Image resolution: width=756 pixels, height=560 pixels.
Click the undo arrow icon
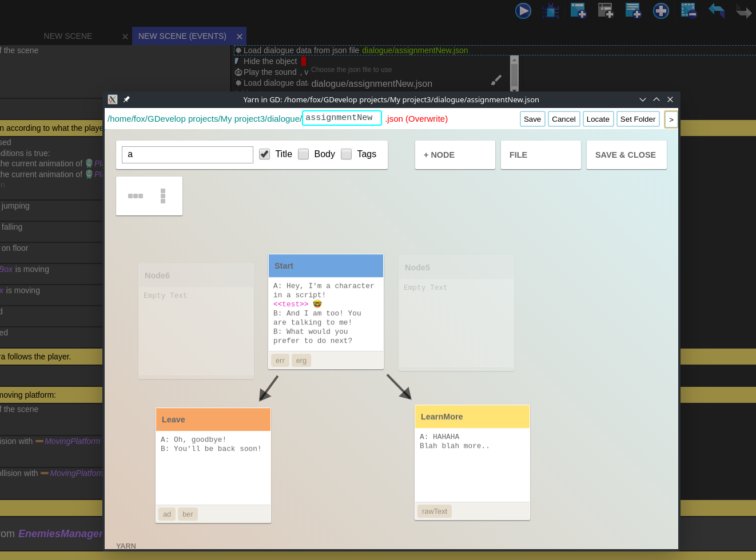coord(716,10)
